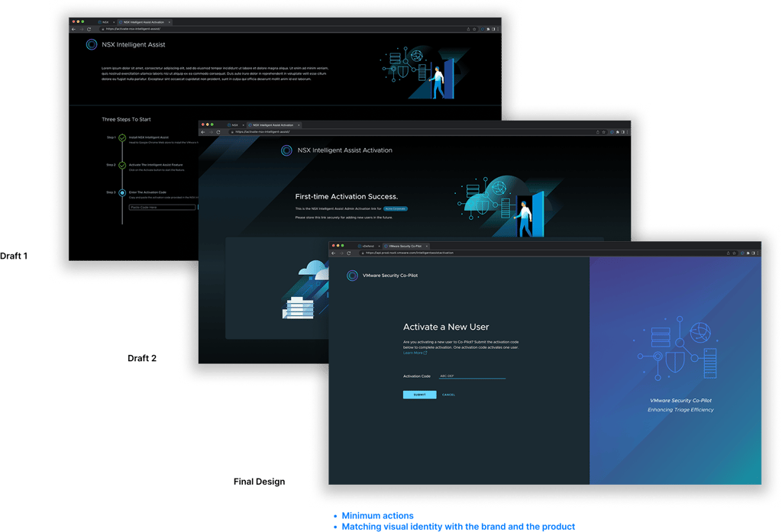Image resolution: width=782 pixels, height=532 pixels.
Task: Click the 'Final Design' label
Action: [x=260, y=482]
